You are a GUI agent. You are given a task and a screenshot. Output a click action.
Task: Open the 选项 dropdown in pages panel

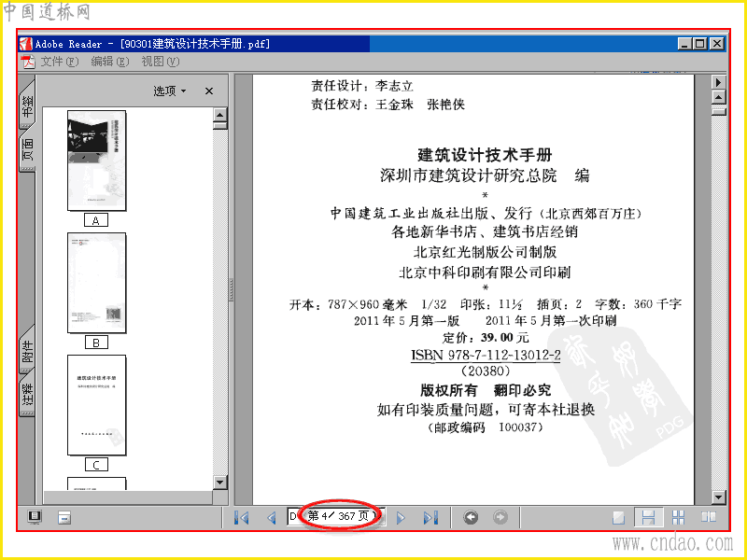170,91
